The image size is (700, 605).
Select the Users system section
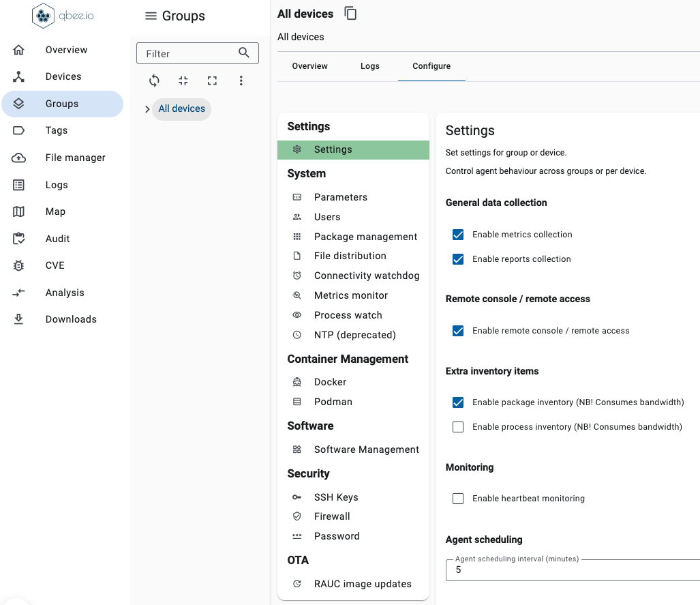tap(327, 217)
